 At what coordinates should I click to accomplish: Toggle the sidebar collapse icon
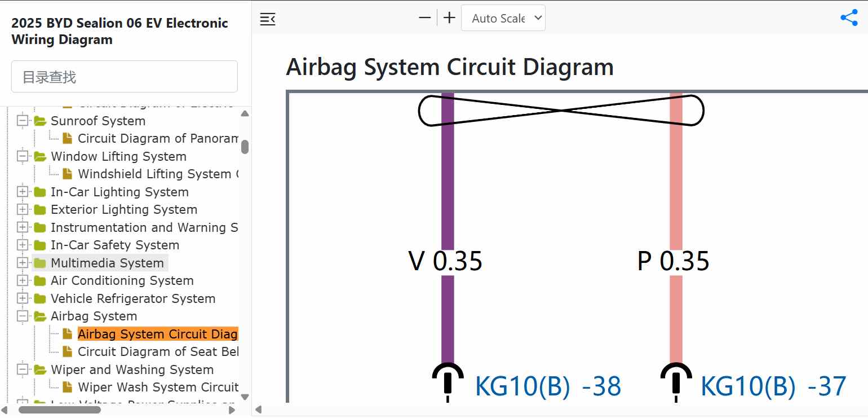point(268,19)
